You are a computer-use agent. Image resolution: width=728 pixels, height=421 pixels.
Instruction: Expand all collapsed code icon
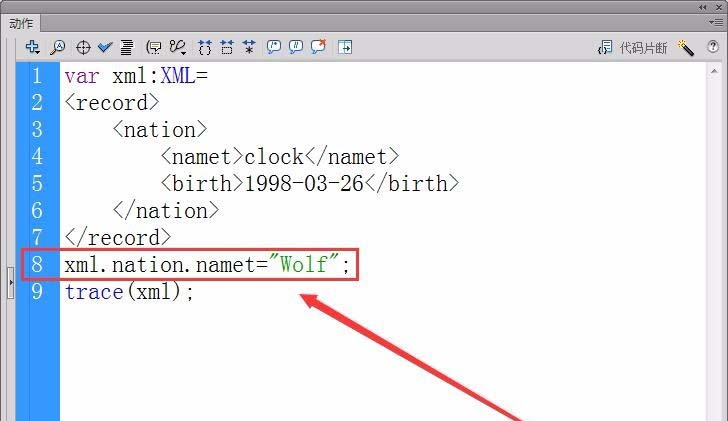click(249, 47)
